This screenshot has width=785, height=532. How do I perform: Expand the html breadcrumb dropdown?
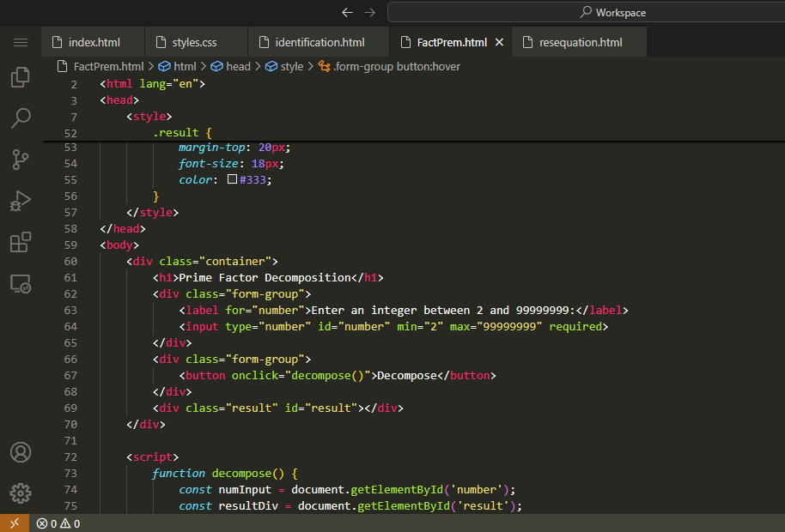[185, 66]
